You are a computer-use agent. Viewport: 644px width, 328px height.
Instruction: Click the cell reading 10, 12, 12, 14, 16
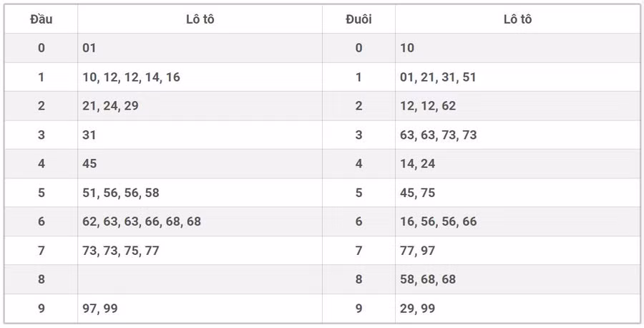pos(131,77)
